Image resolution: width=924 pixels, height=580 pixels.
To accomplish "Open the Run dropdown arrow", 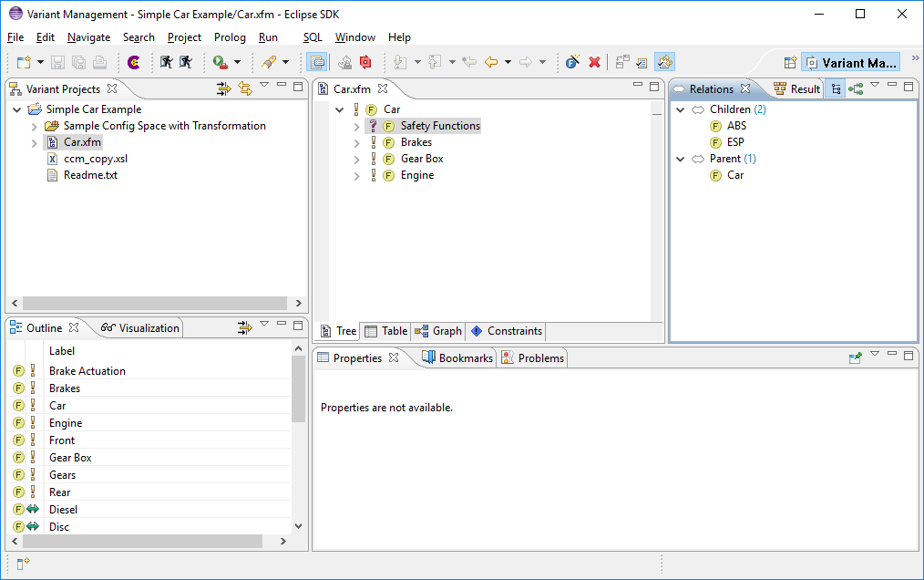I will point(238,62).
